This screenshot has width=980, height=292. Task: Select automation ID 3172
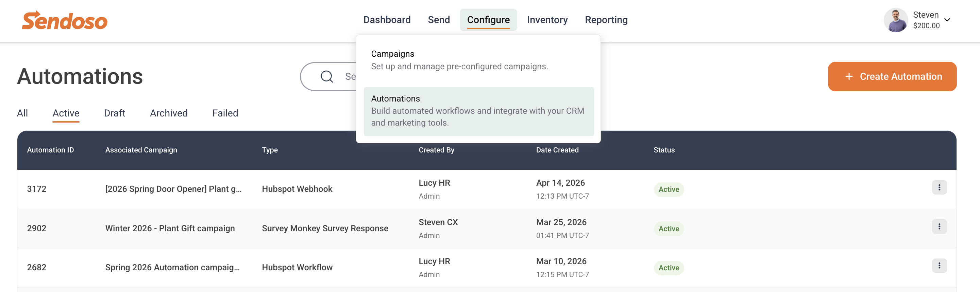[x=36, y=189]
